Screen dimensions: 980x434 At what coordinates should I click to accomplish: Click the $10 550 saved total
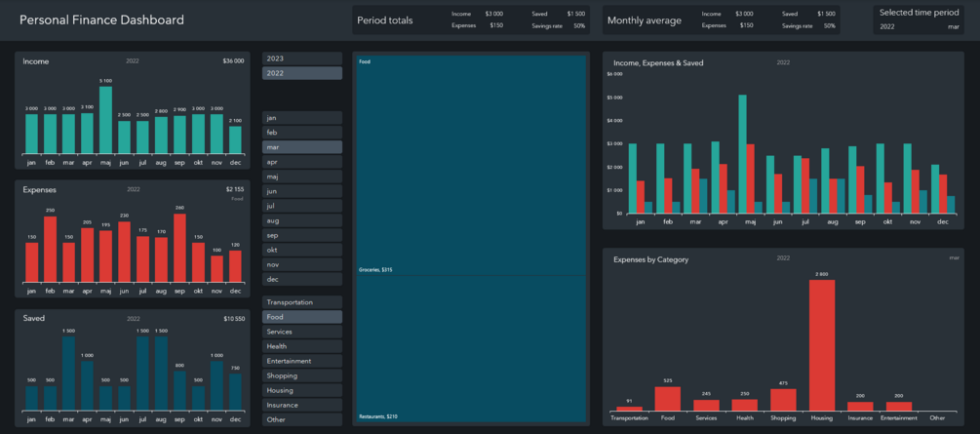point(234,319)
